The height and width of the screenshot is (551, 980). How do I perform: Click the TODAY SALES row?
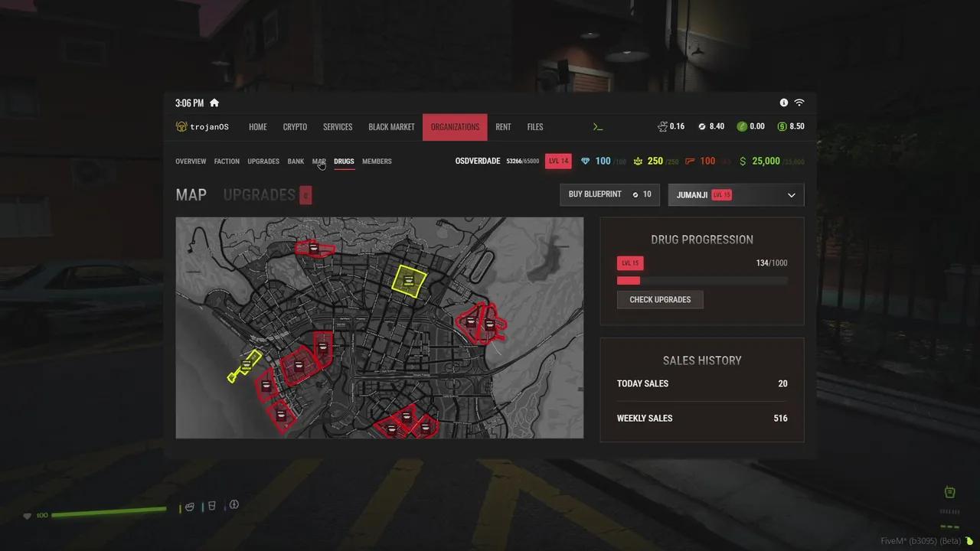(702, 383)
